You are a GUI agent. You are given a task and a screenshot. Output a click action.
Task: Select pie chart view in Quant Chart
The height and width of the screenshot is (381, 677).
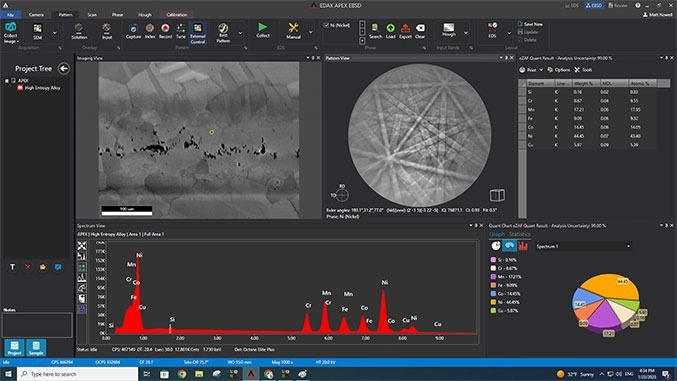point(496,246)
